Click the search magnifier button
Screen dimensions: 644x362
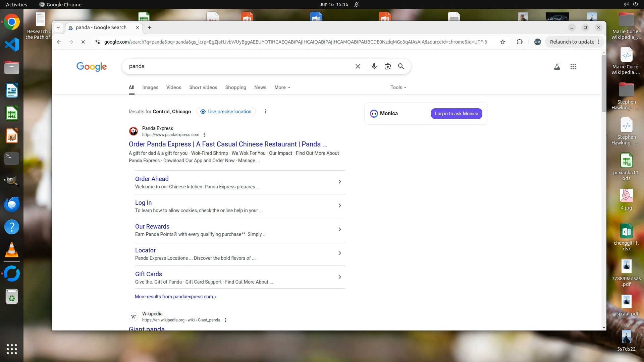tap(401, 66)
